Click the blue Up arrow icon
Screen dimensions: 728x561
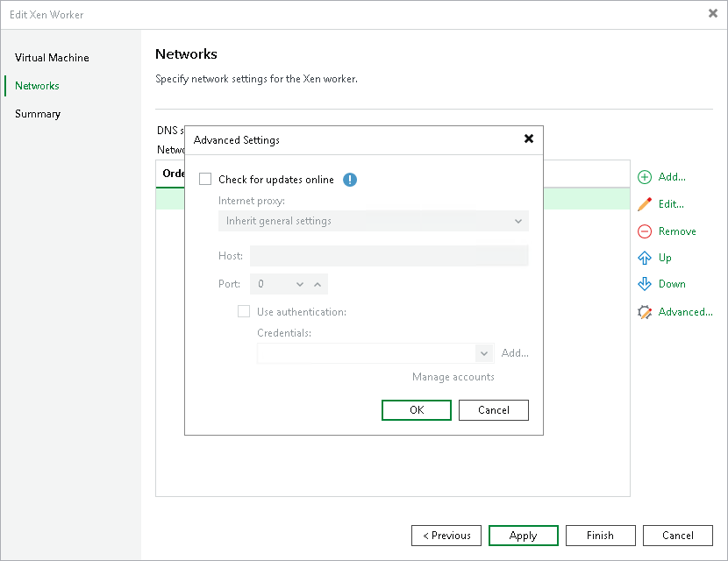tap(645, 258)
